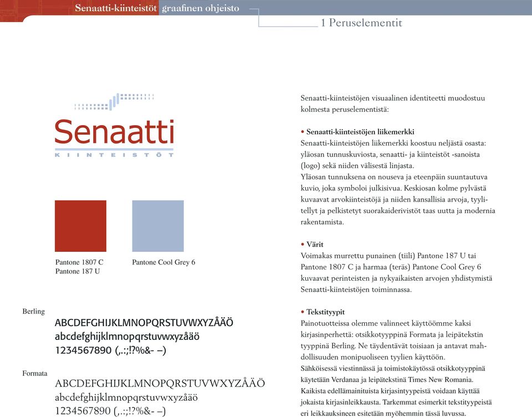Image resolution: width=532 pixels, height=418 pixels.
Task: Click the line 'kolmesta peruselementistä:'
Action: [x=344, y=109]
